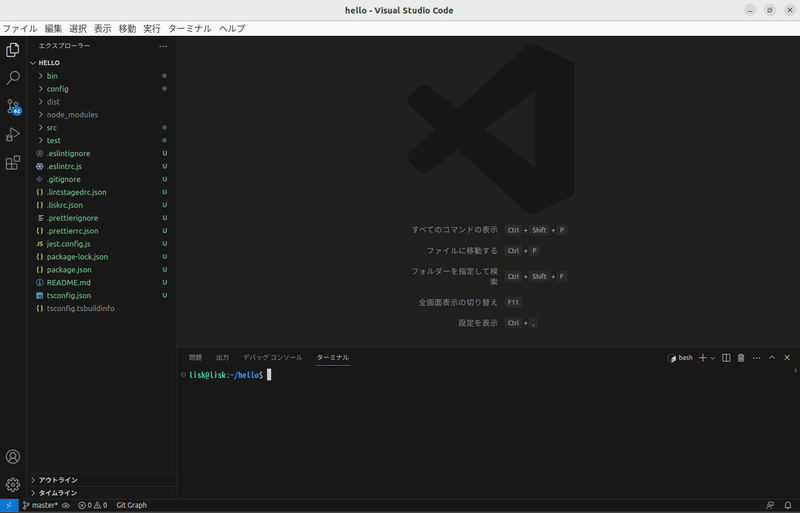Viewport: 800px width, 513px height.
Task: Open the 編集 menu
Action: 53,29
